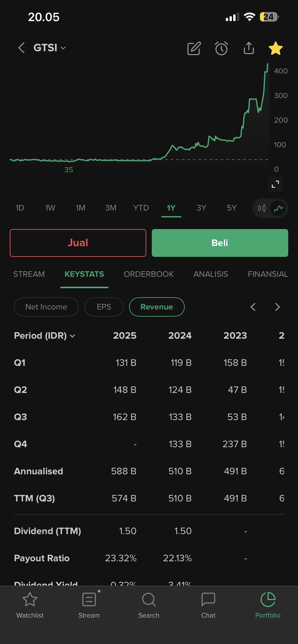
Task: Select the Net Income chip
Action: click(46, 307)
